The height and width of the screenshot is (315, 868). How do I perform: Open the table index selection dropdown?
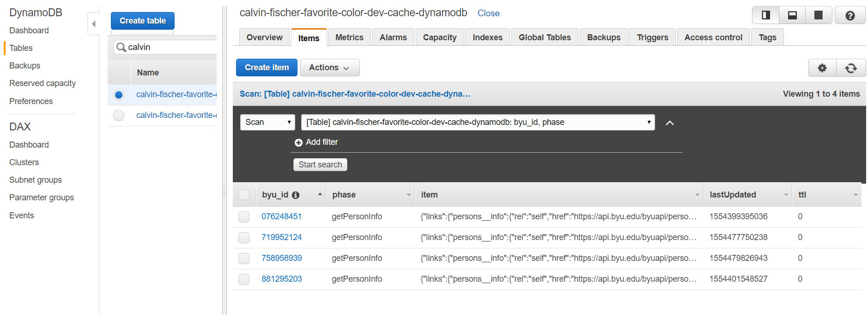478,122
